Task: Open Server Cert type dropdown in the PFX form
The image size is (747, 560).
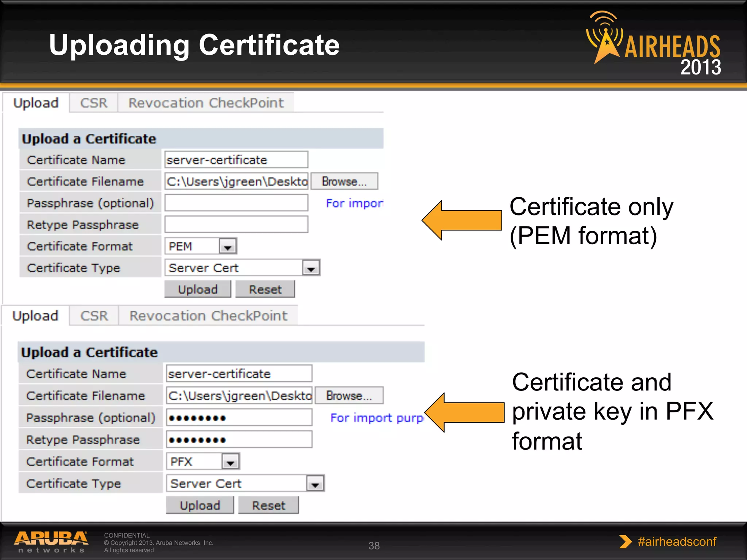Action: pyautogui.click(x=245, y=483)
